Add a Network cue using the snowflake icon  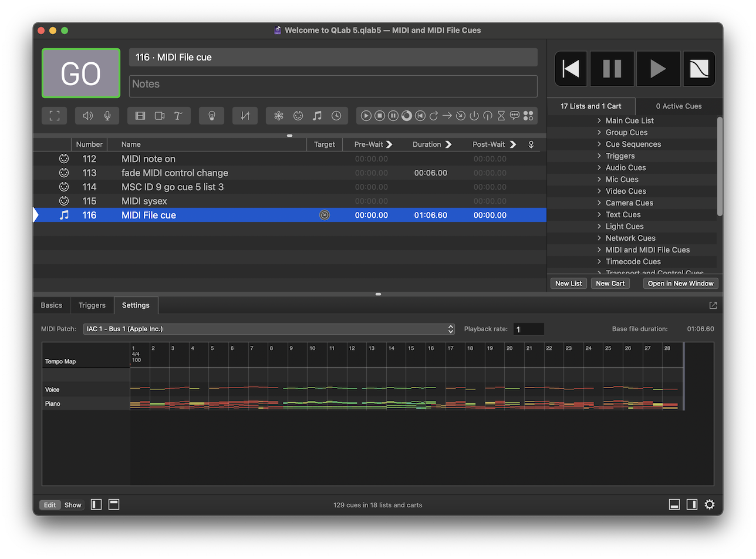coord(278,115)
